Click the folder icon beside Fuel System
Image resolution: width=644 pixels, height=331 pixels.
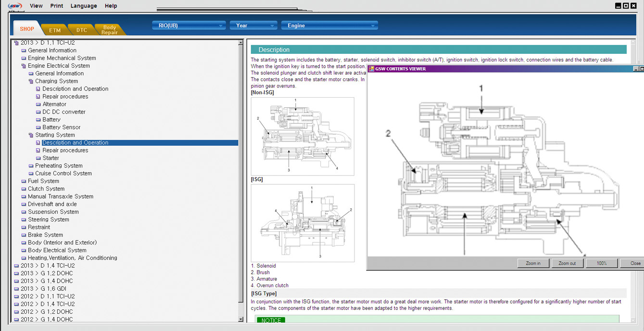tap(24, 181)
